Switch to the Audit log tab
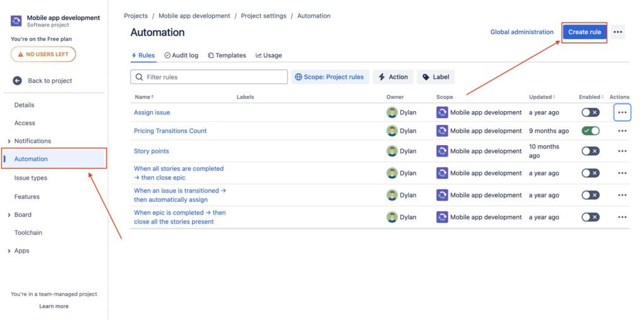Viewport: 644px width, 320px height. 181,56
